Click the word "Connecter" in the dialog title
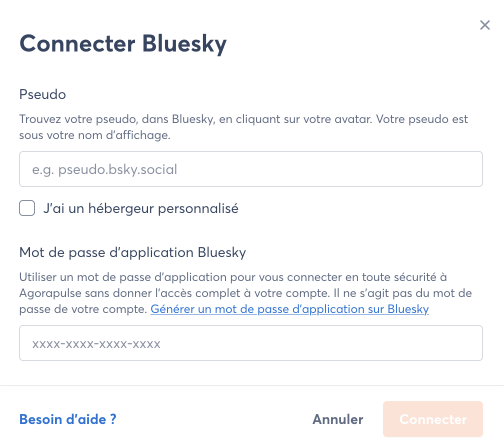 tap(77, 43)
